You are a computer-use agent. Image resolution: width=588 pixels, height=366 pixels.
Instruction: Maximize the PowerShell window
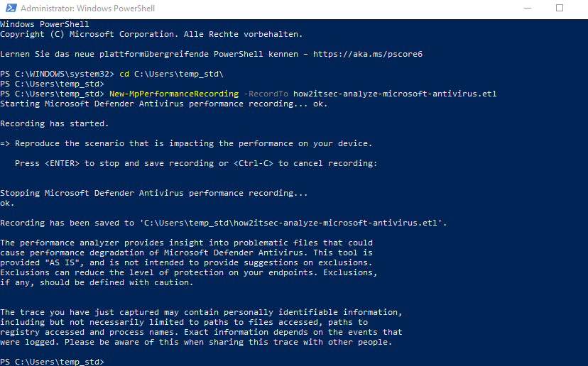click(x=560, y=9)
